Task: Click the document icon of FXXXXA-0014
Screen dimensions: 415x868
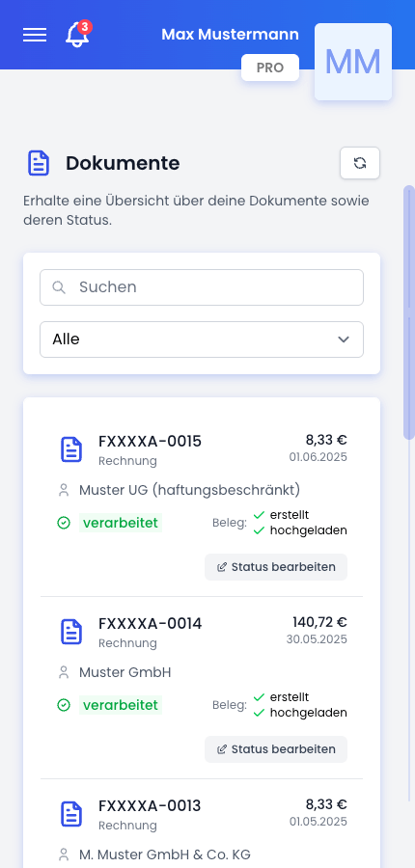Action: (x=71, y=631)
